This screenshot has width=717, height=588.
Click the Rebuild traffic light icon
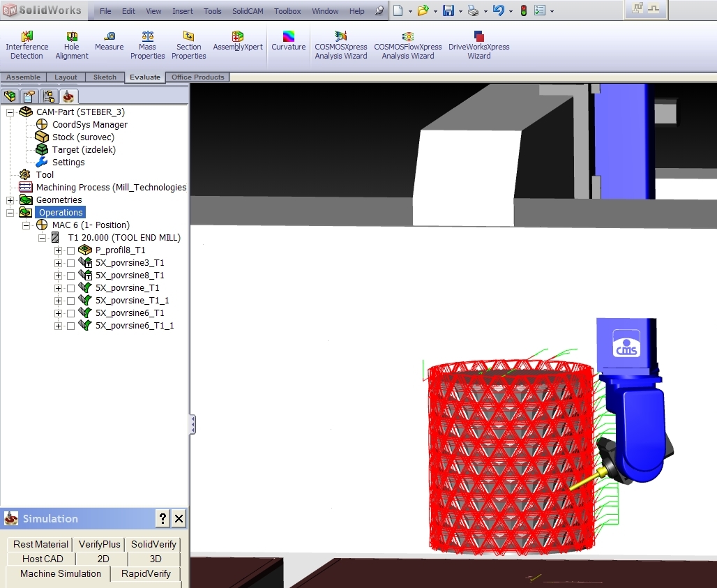pos(524,10)
